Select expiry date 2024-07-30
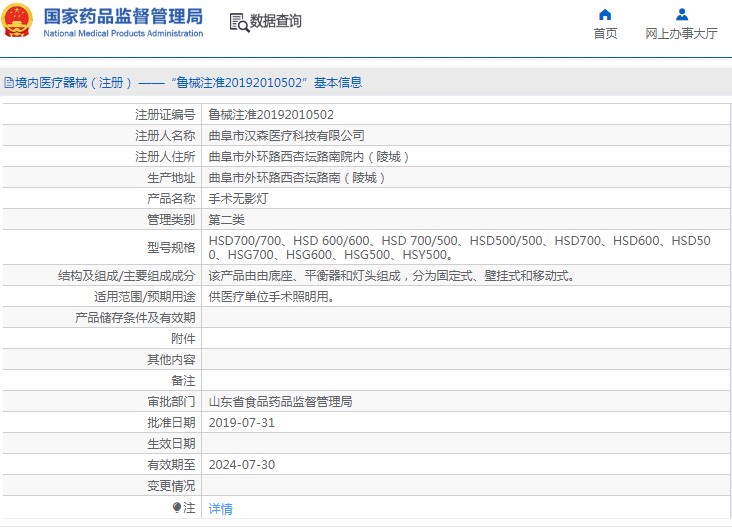732x527 pixels. pyautogui.click(x=241, y=465)
